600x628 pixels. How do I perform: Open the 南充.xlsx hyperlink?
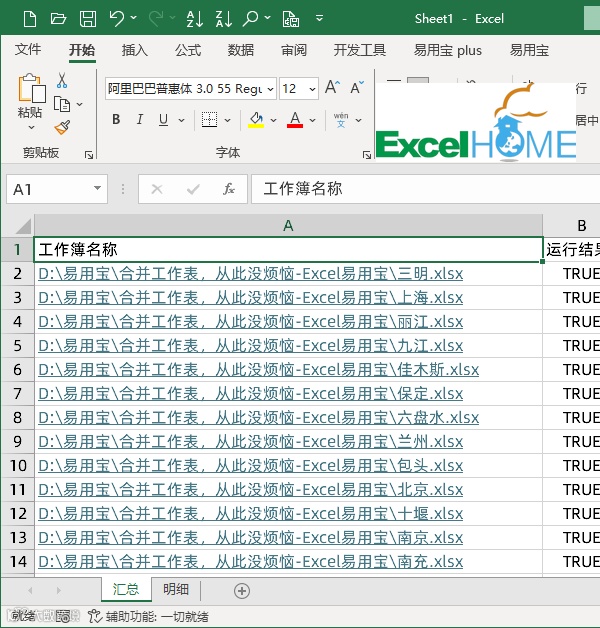(x=251, y=562)
